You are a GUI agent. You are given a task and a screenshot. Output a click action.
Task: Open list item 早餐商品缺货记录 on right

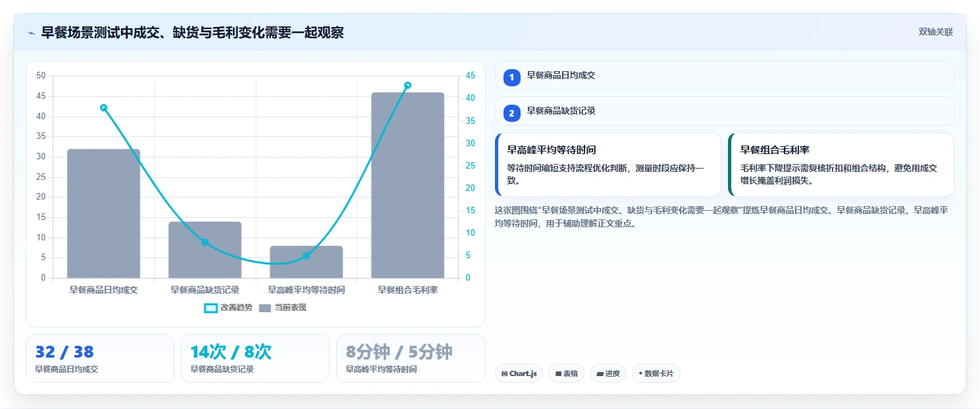click(x=724, y=111)
